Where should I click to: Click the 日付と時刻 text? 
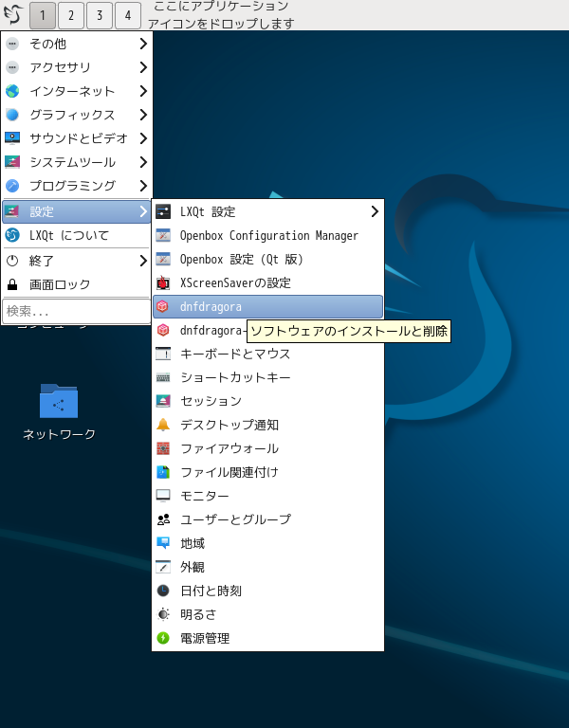click(211, 591)
